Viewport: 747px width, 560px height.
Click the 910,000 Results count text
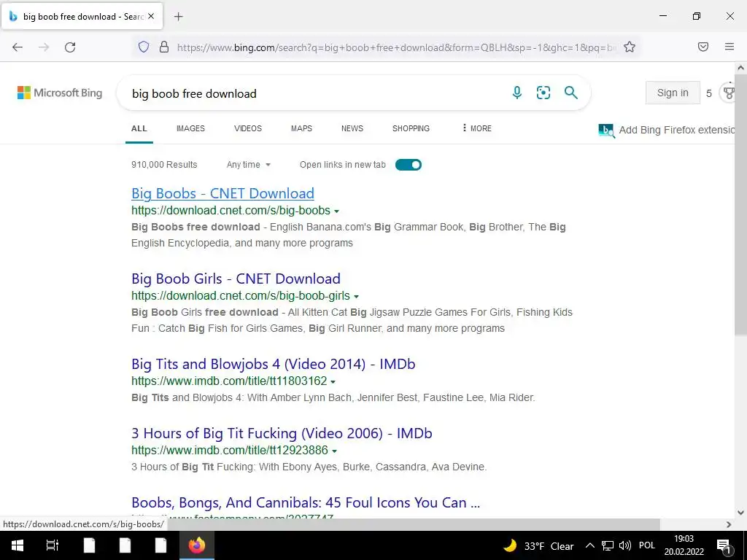(x=164, y=165)
